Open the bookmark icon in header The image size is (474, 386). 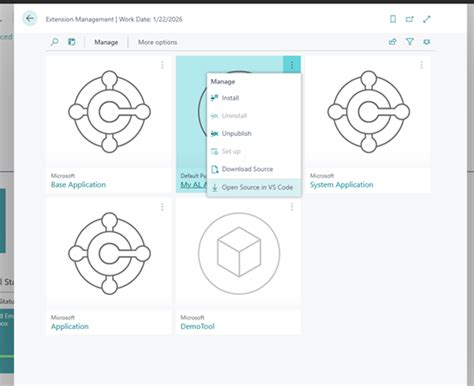coord(393,19)
